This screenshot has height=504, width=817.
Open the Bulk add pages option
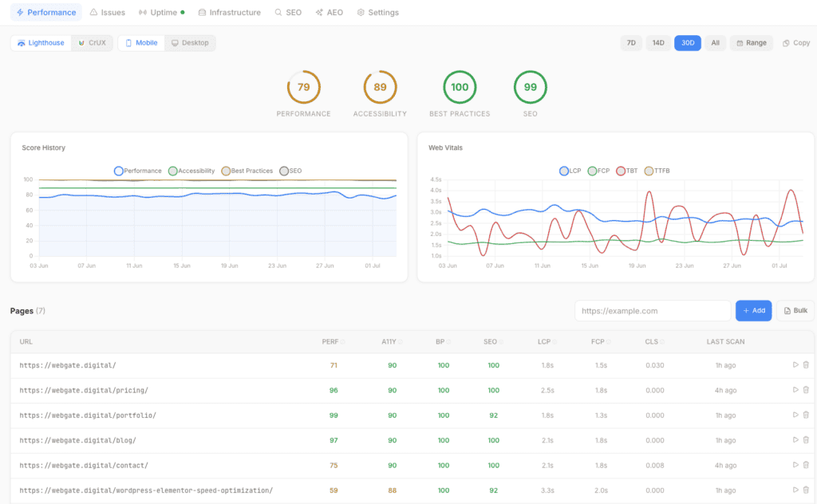795,311
